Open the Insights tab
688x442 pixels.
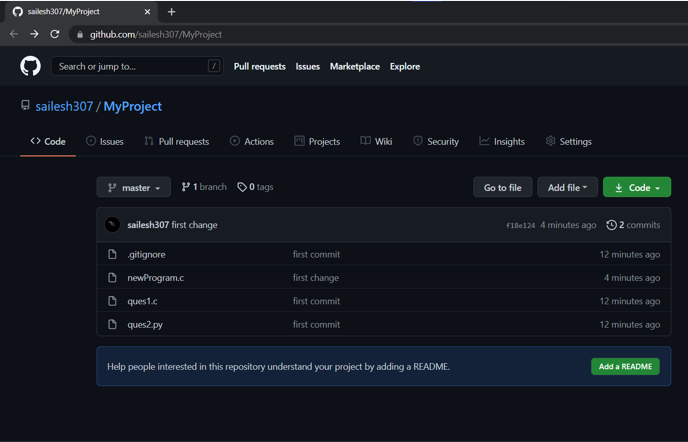502,141
